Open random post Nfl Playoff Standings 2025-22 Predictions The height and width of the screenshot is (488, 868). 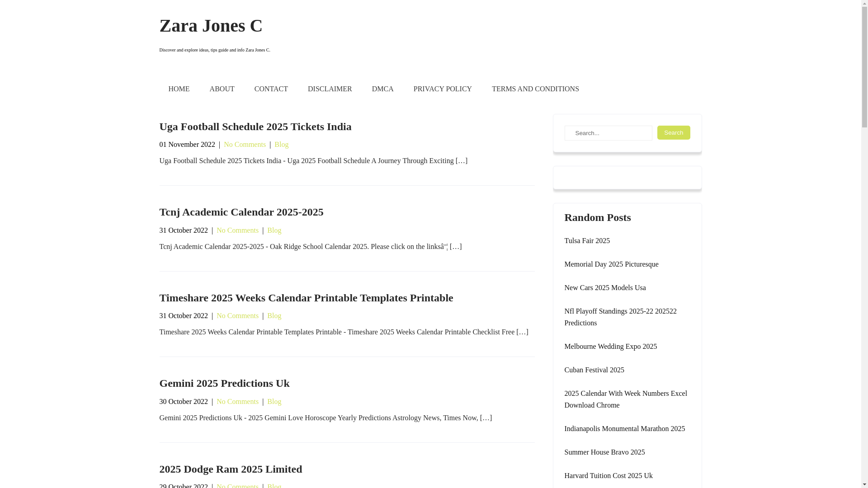[620, 317]
